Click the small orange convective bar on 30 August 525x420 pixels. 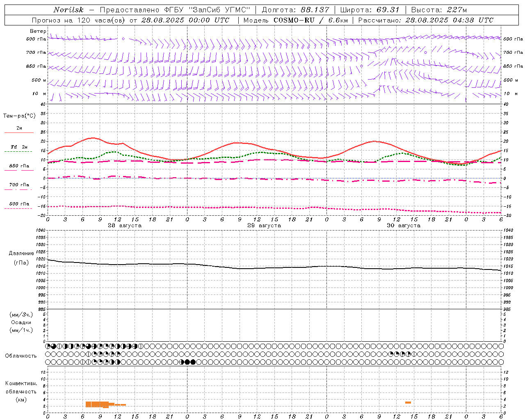click(x=408, y=402)
